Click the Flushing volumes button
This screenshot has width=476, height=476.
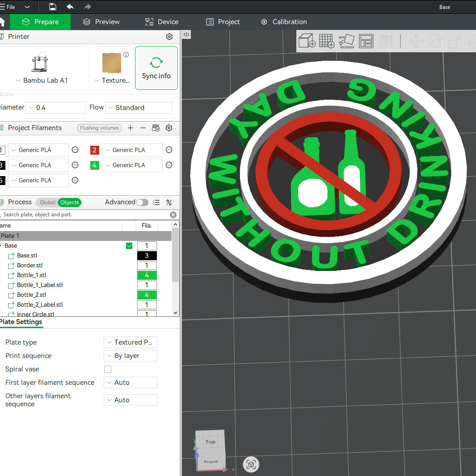(x=99, y=128)
